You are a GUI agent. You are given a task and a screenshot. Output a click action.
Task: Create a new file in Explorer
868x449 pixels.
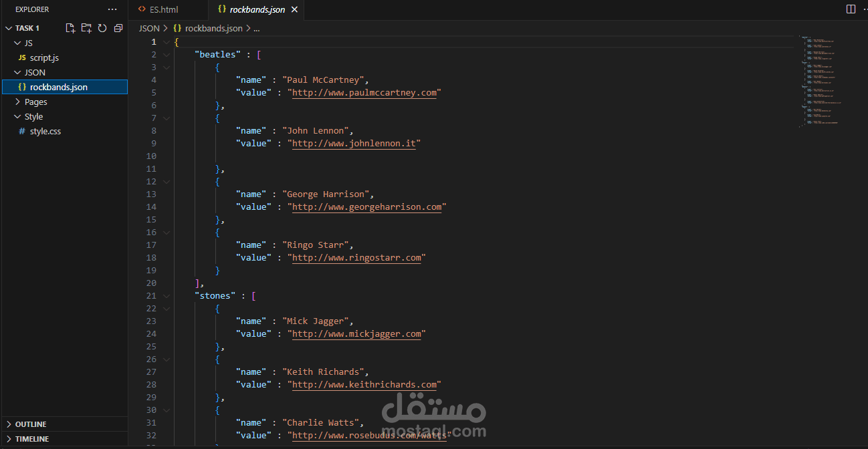pos(70,28)
